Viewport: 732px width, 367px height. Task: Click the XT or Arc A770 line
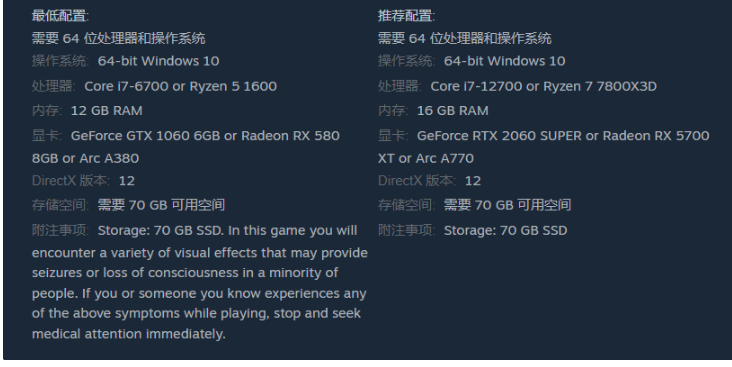pyautogui.click(x=426, y=158)
